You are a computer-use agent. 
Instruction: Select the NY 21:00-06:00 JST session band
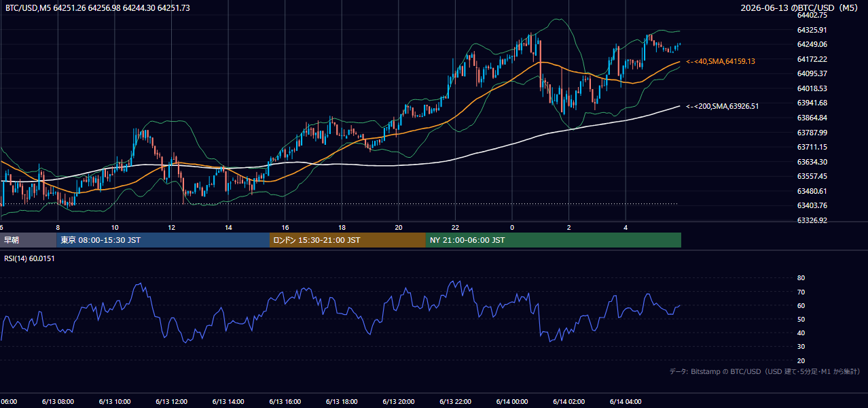554,240
